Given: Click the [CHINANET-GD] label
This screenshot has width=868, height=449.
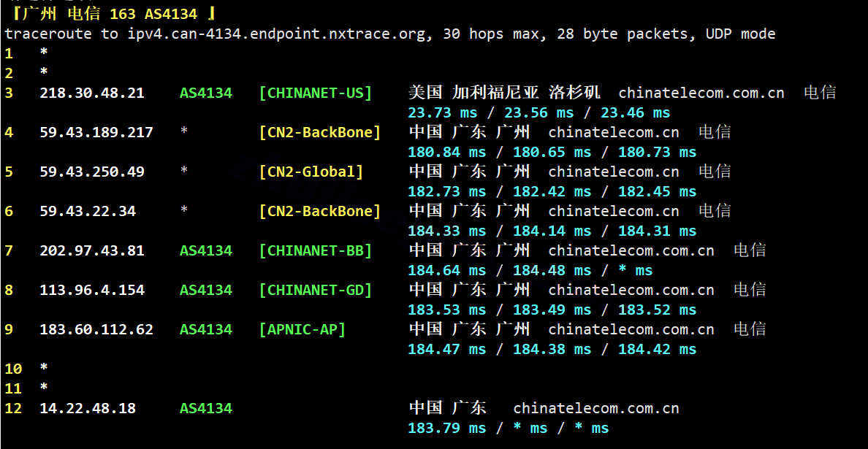Looking at the screenshot, I should click(316, 291).
